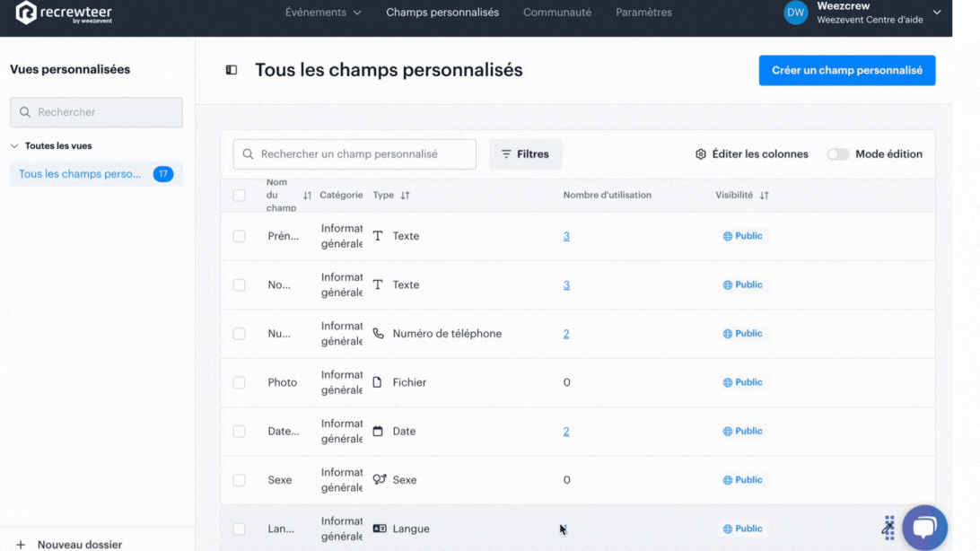Viewport: 980px width, 551px height.
Task: Open the Filtres panel
Action: tap(525, 154)
